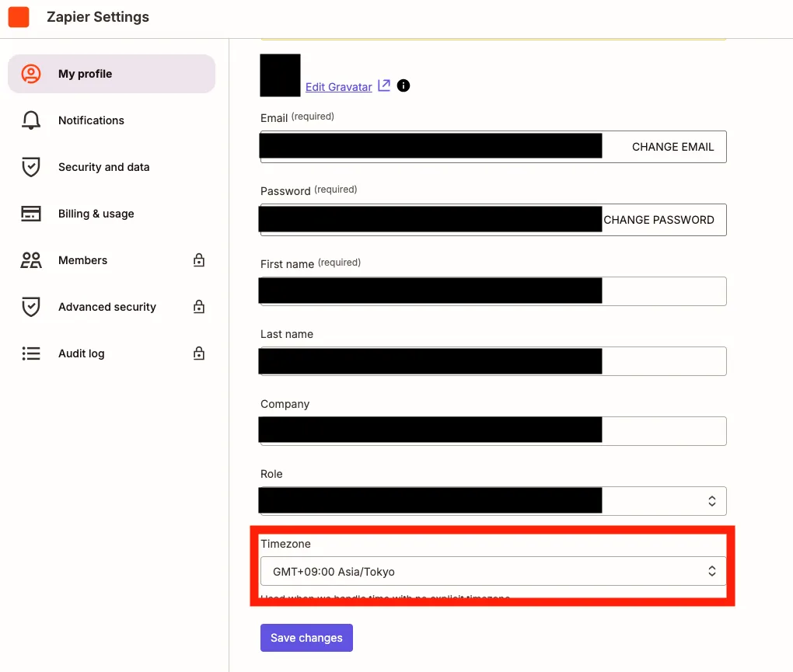This screenshot has width=793, height=672.
Task: Click the lock icon beside Audit log
Action: 199,353
